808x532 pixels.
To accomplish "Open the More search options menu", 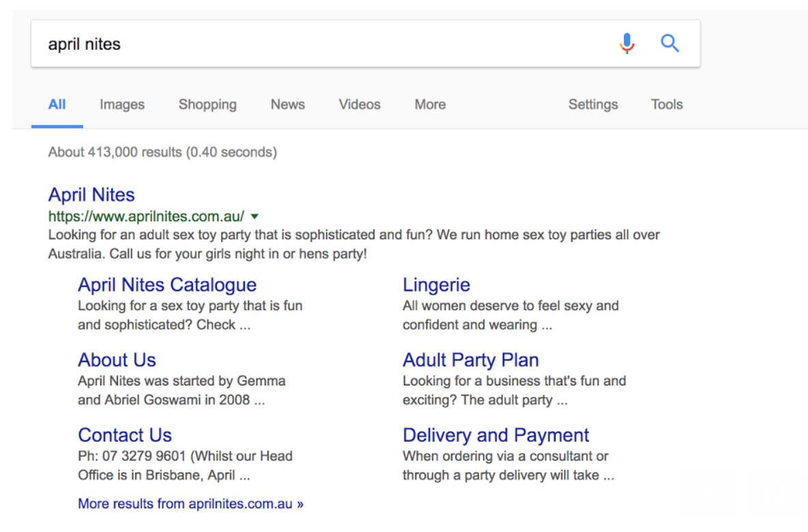I will pos(431,104).
